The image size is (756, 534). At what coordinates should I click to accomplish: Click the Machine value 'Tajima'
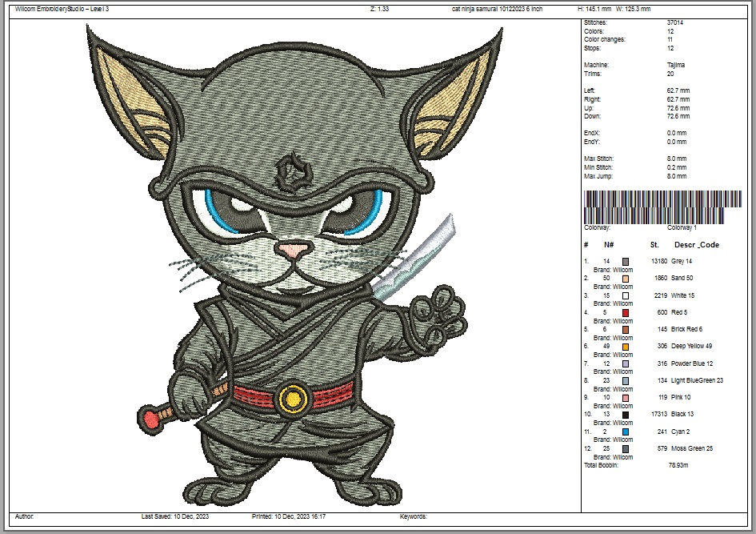click(676, 65)
